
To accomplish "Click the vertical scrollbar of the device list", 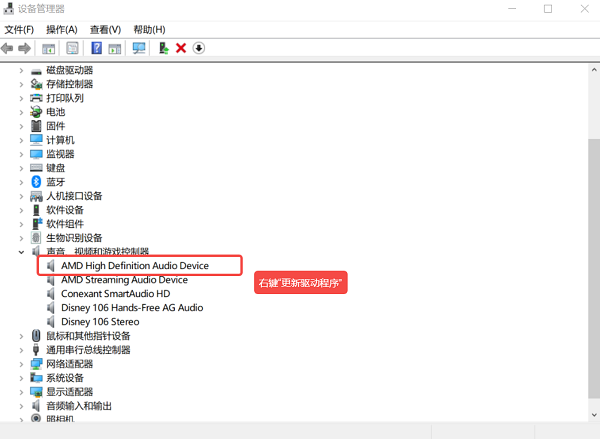I will tap(592, 250).
